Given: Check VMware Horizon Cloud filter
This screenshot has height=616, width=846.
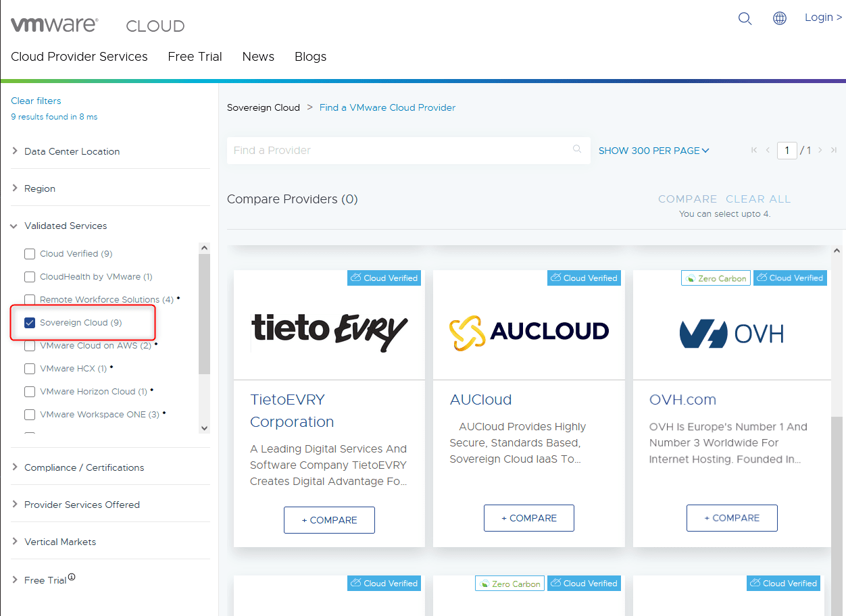Looking at the screenshot, I should click(x=30, y=392).
